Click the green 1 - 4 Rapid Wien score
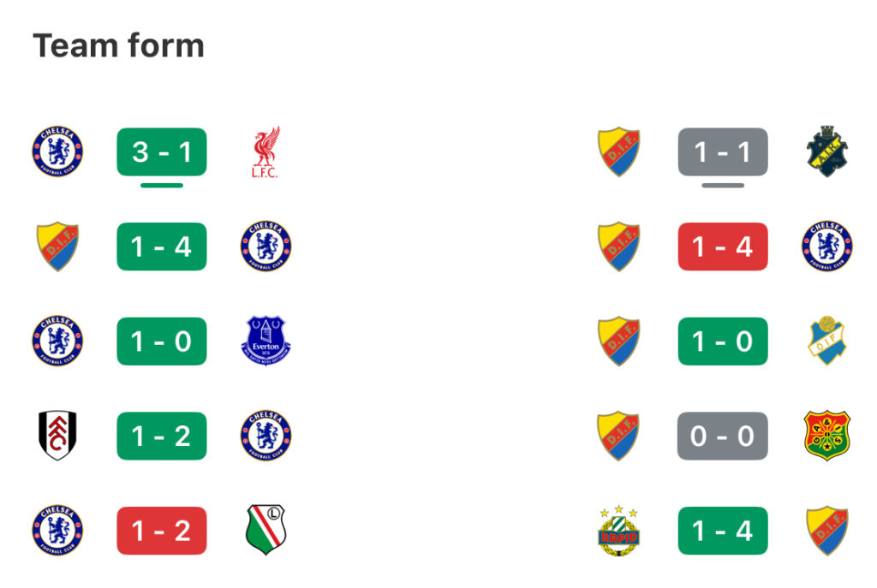The image size is (877, 588). click(723, 531)
